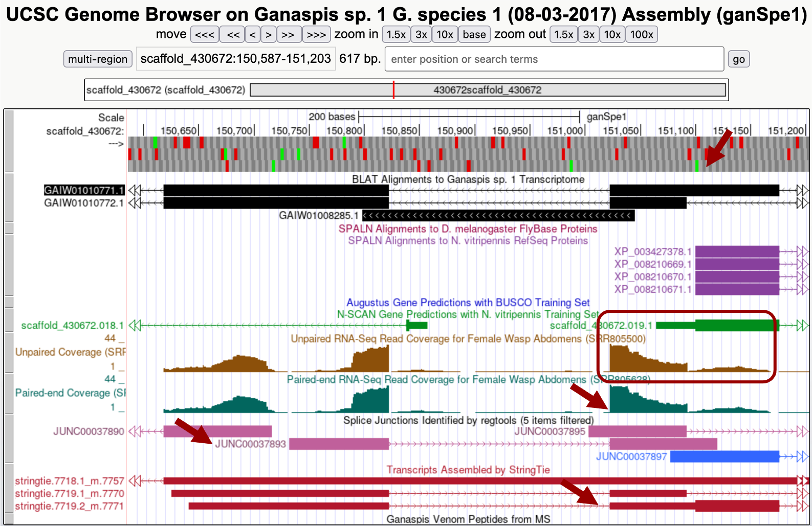
Task: Click left double-arrow of scaffold_430672.018.1
Action: coord(134,326)
